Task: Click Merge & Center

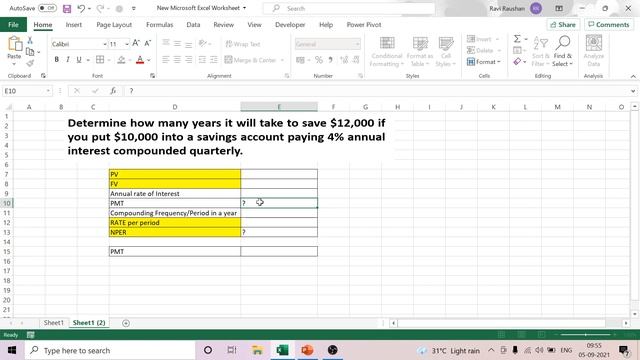Action: point(250,60)
